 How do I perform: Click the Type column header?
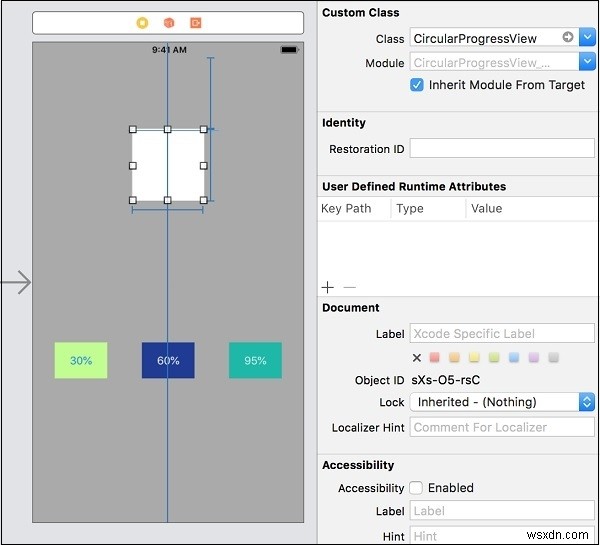[x=410, y=208]
